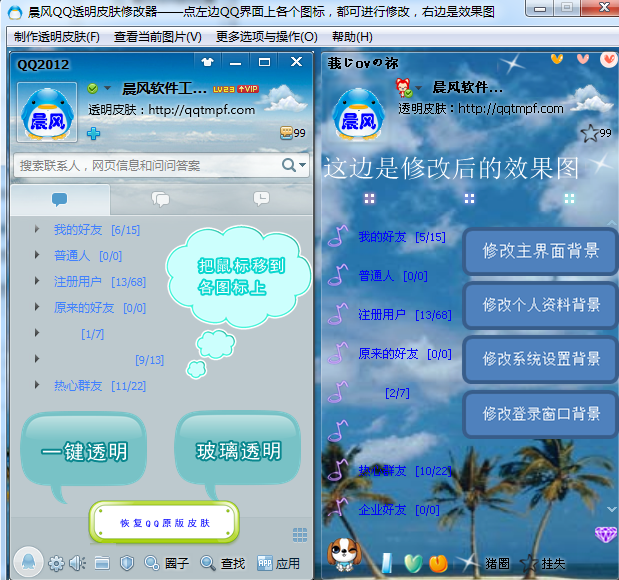Click 修改个人资料背景 button
Viewport: 619px width, 580px height.
(540, 305)
